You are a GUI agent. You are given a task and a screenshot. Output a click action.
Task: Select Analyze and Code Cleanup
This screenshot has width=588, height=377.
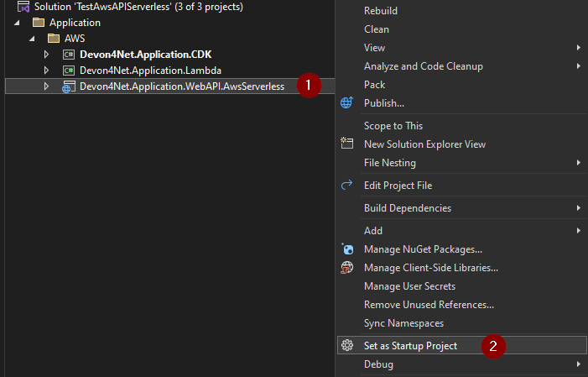pos(424,66)
